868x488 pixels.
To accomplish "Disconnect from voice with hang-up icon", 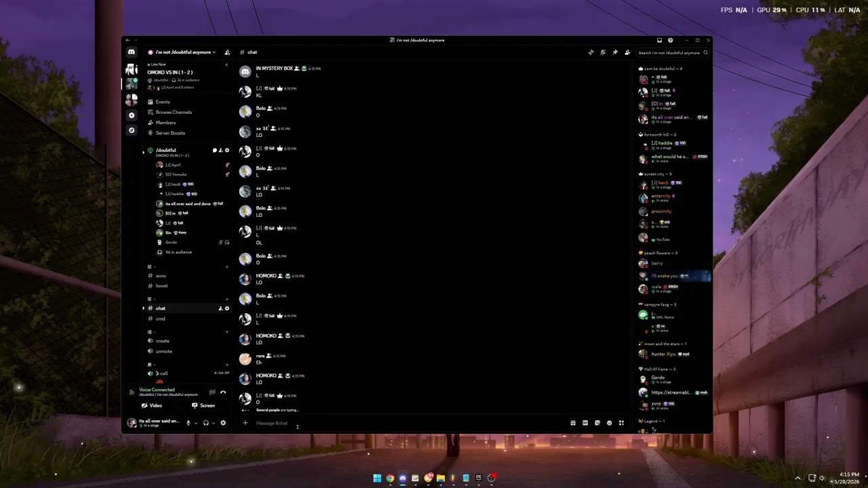I will click(x=223, y=392).
